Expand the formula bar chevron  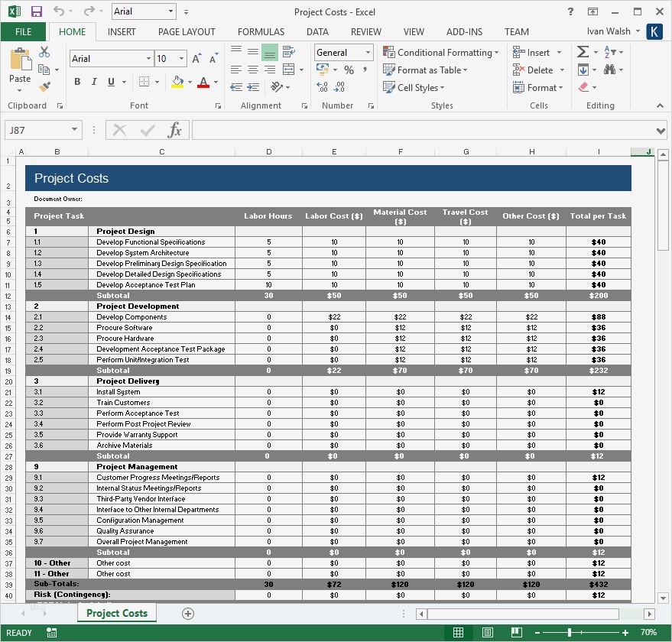(661, 131)
